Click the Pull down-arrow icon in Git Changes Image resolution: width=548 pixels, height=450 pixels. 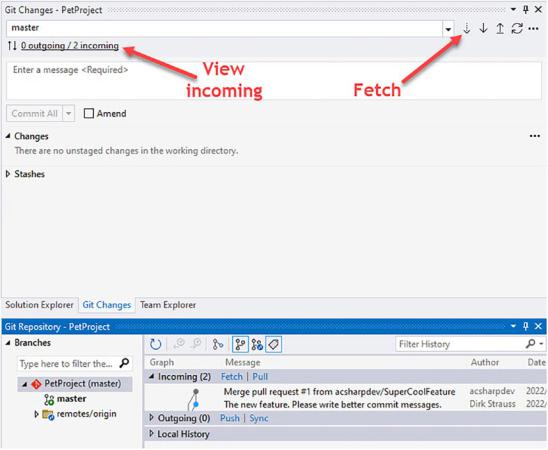pos(483,28)
